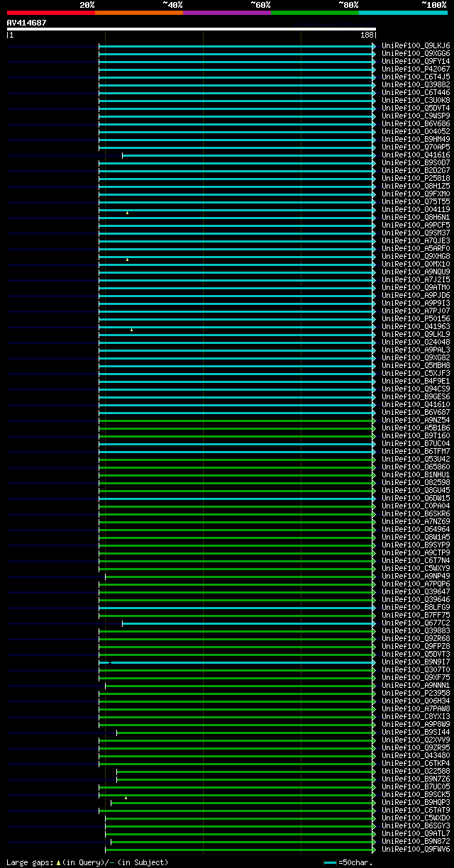Select hit label UniRef100_B9SYP9
This screenshot has width=454, height=868.
pyautogui.click(x=416, y=545)
